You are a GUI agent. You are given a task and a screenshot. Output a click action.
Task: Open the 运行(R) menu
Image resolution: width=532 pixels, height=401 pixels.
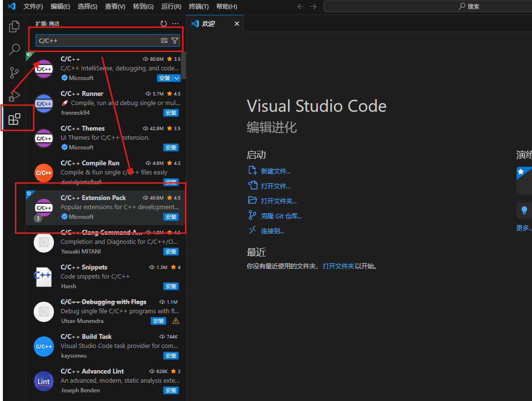171,6
